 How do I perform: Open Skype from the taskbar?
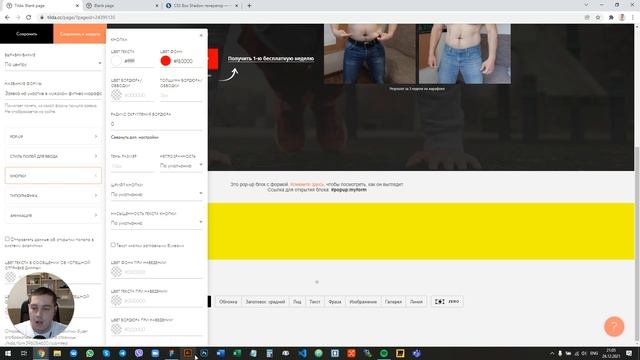(106, 353)
